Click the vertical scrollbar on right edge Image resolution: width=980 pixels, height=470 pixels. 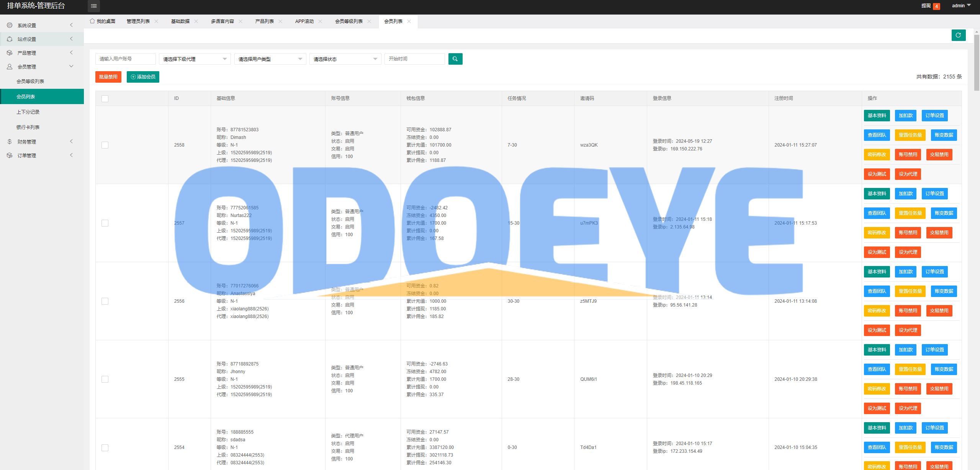coord(977,63)
